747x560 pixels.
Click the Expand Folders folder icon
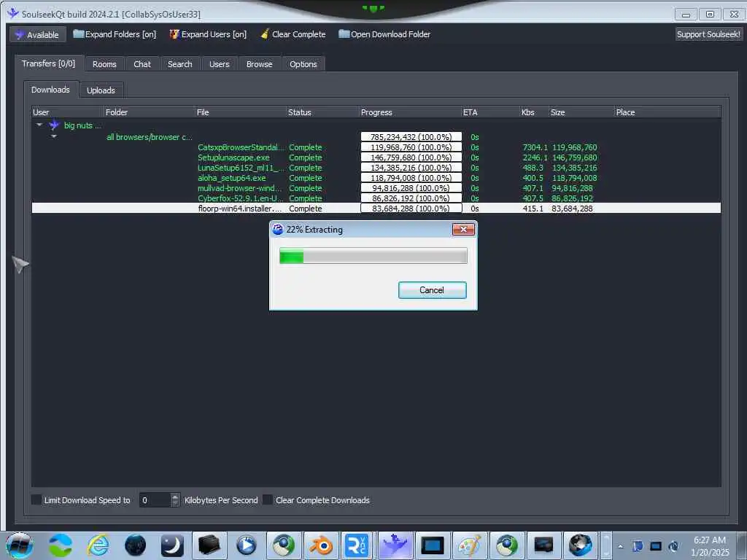(78, 34)
